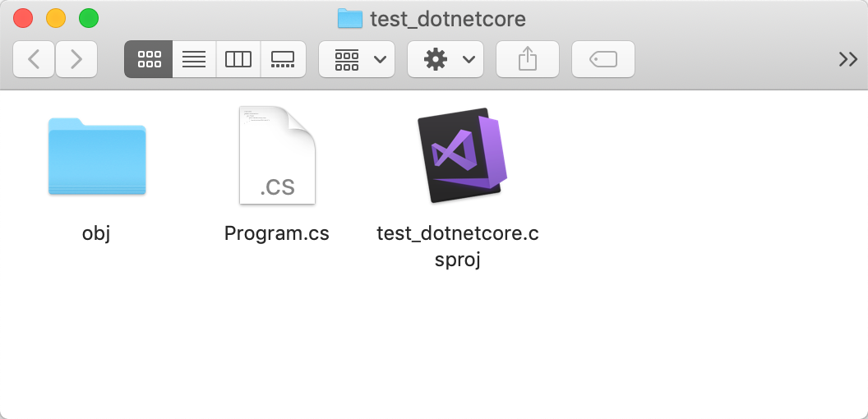Image resolution: width=868 pixels, height=419 pixels.
Task: Click the test_dotnetcore window title text
Action: (x=448, y=18)
